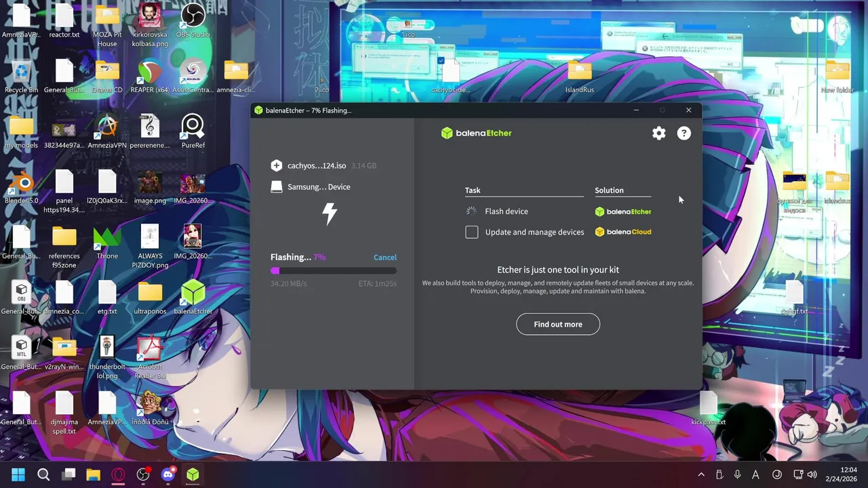Open taskbar Search
The image size is (868, 488).
point(43,474)
